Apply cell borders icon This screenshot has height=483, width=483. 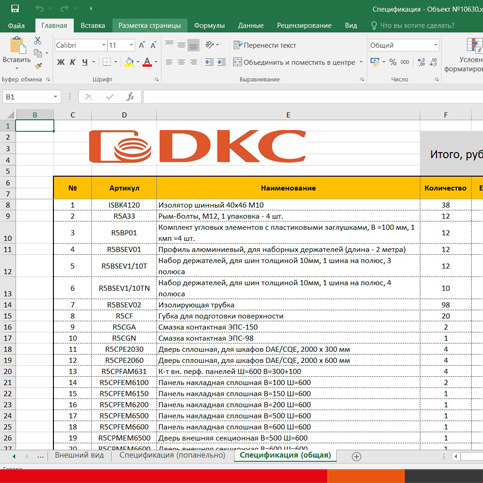107,62
